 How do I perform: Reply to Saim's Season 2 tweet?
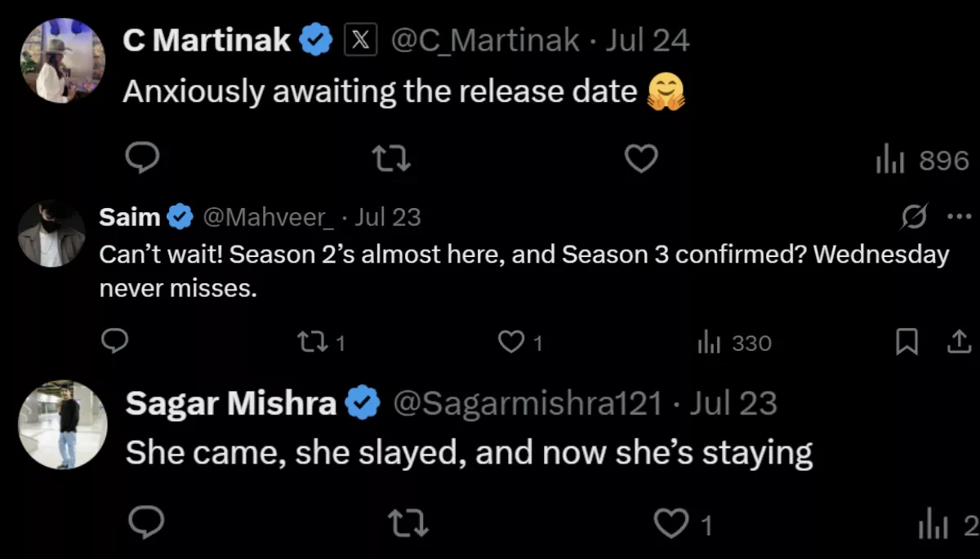click(x=114, y=342)
